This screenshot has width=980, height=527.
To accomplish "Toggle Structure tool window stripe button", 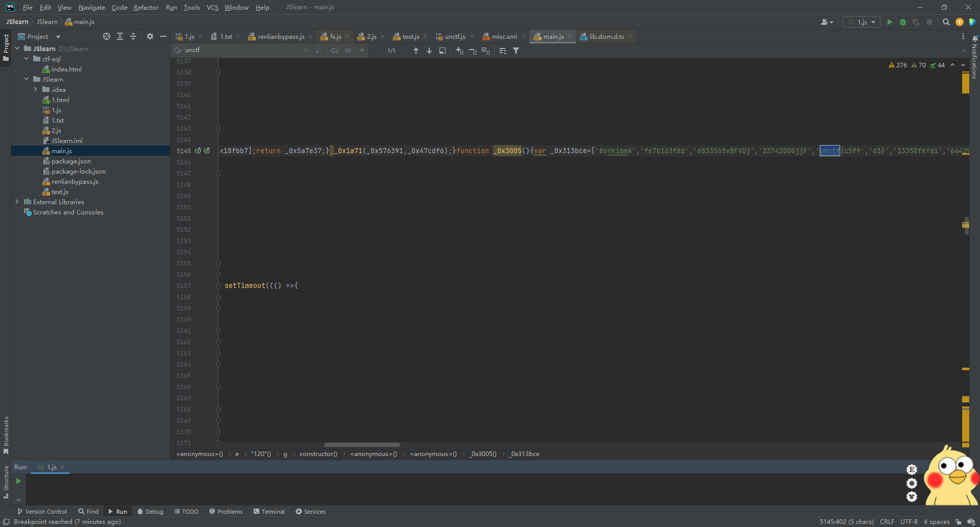I will pos(6,482).
